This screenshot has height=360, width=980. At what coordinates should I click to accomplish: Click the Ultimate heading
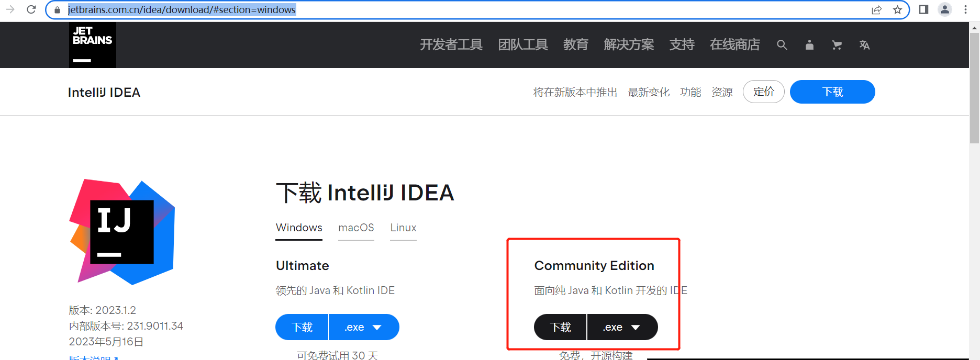(303, 266)
